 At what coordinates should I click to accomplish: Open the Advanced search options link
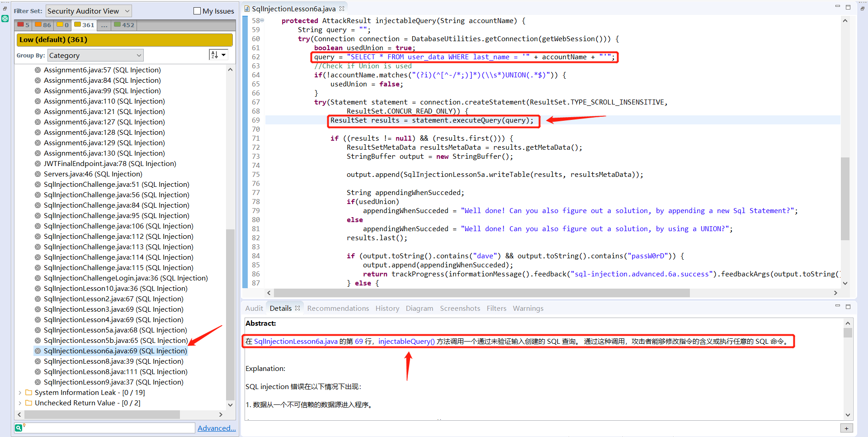pyautogui.click(x=217, y=428)
